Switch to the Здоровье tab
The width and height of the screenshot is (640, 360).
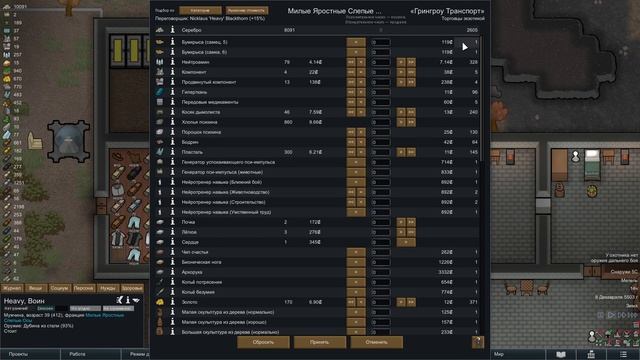point(132,288)
